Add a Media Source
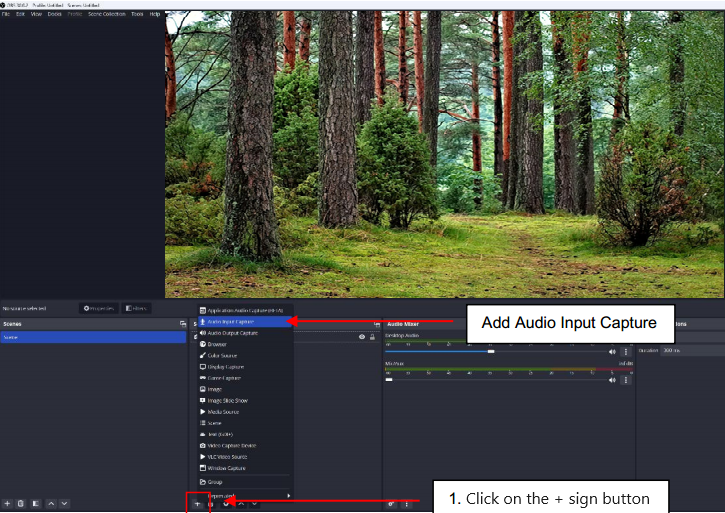The image size is (725, 513). tap(245, 412)
